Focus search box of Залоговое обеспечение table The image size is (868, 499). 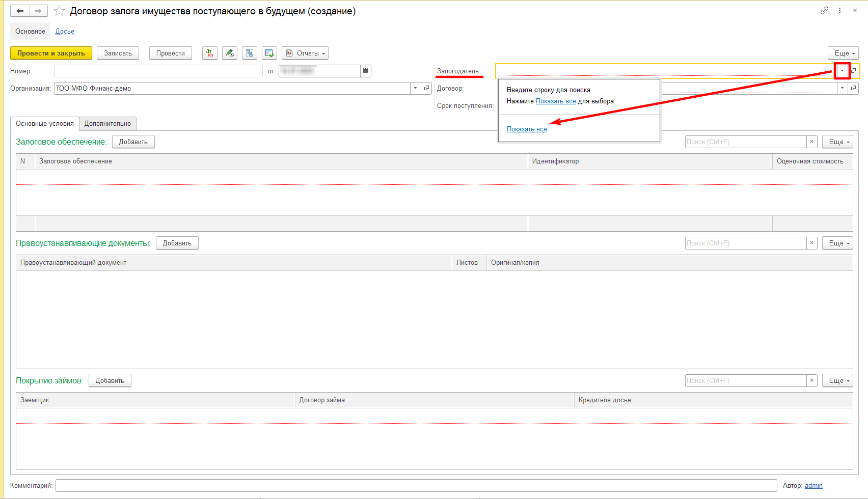(746, 142)
